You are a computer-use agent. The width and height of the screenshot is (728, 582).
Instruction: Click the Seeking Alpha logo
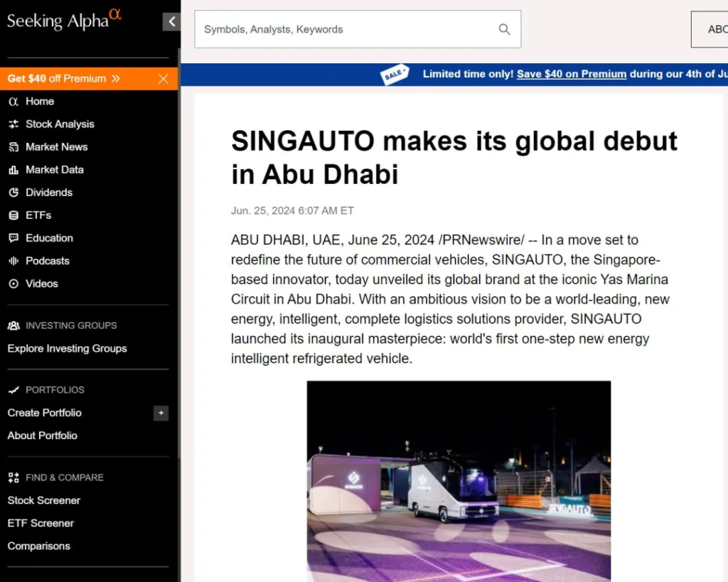coord(64,20)
